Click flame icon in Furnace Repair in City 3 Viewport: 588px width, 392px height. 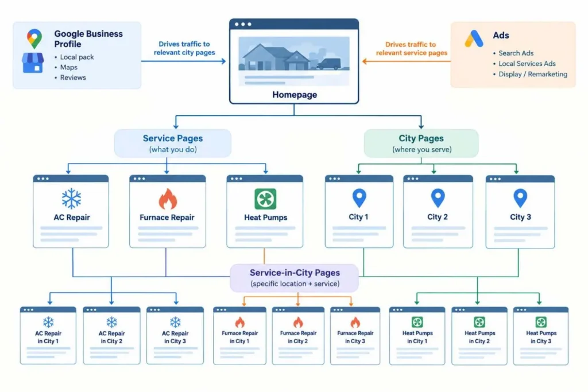tap(355, 322)
